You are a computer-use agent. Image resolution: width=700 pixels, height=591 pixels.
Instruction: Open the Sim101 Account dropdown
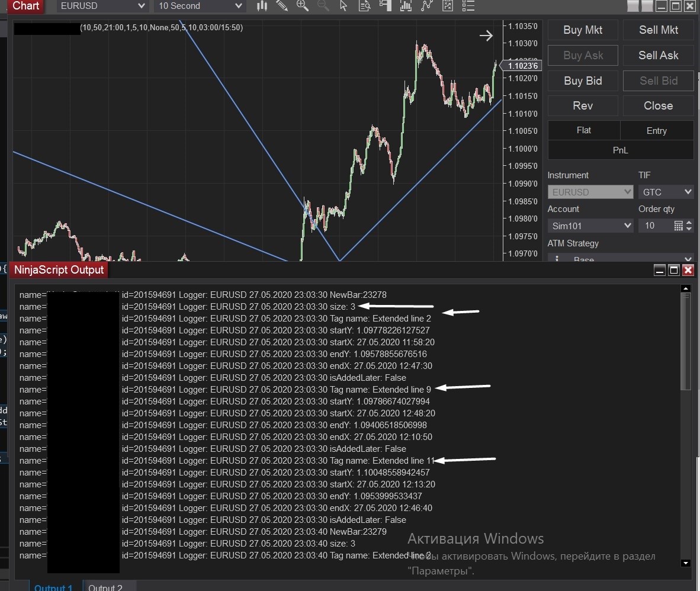pos(590,226)
